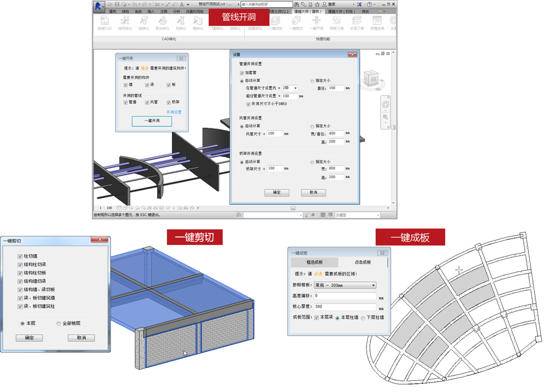The image size is (548, 392).
Task: Click the 一键剪切 ribbon tool
Action: [x=296, y=23]
